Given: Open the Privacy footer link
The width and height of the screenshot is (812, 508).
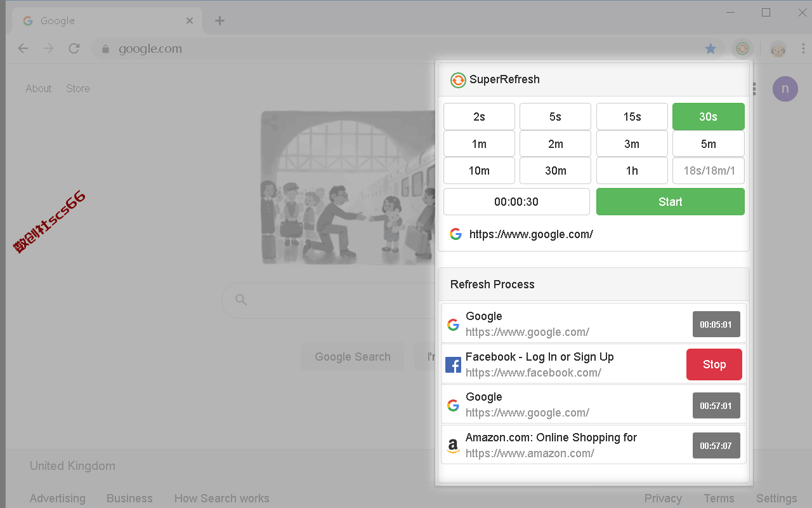Looking at the screenshot, I should (x=663, y=498).
